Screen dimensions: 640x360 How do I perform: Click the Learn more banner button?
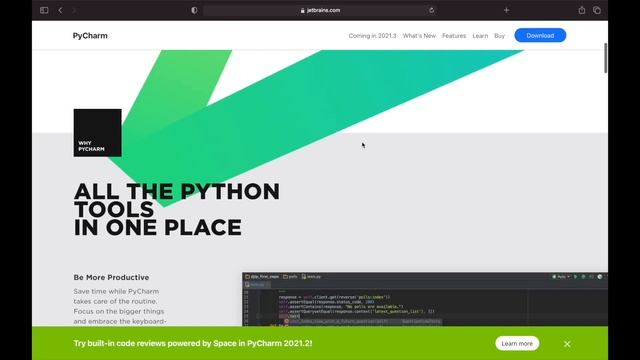(517, 343)
